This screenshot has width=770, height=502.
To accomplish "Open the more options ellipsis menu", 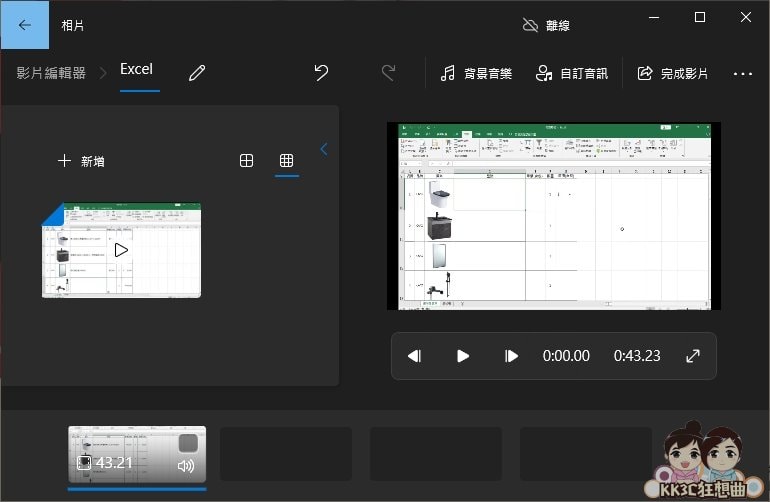I will (742, 74).
